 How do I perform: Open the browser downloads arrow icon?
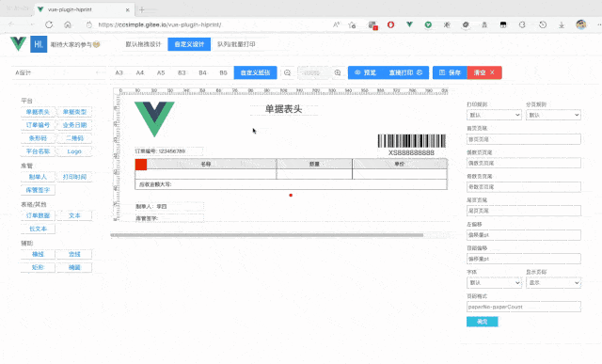click(562, 24)
